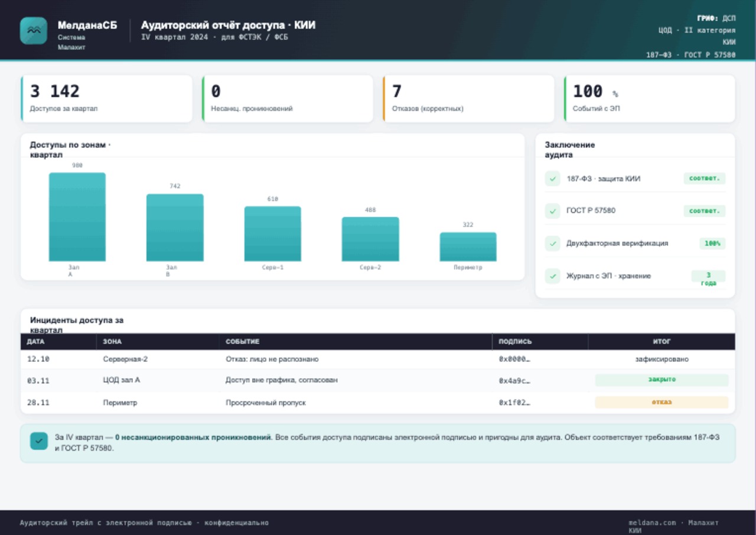
Task: Sort by the ПОДПИСЬ column header
Action: 515,342
